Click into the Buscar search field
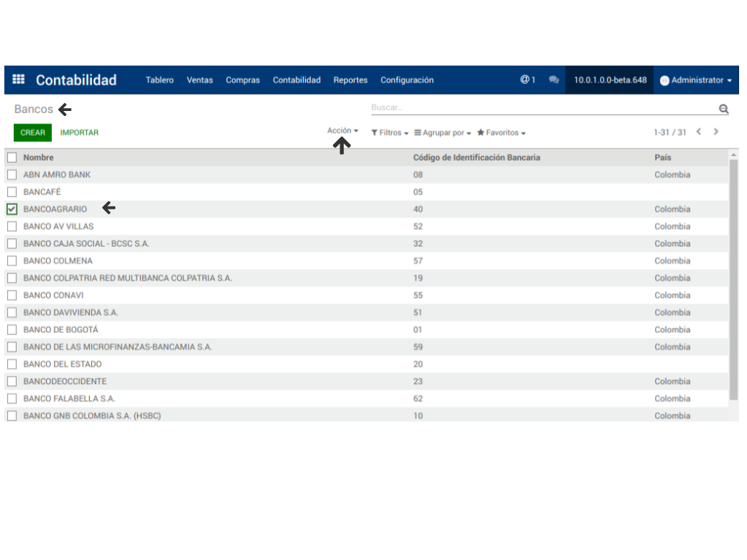 click(540, 108)
